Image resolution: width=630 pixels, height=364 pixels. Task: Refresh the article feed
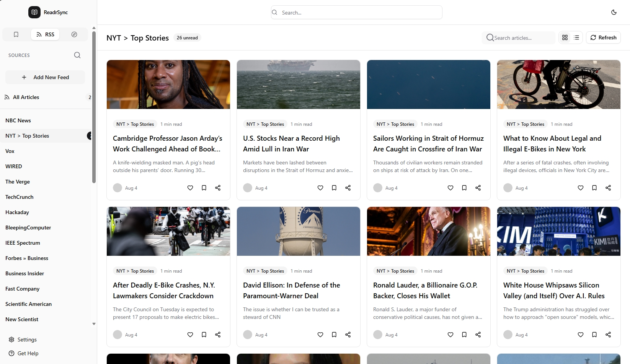(x=603, y=37)
